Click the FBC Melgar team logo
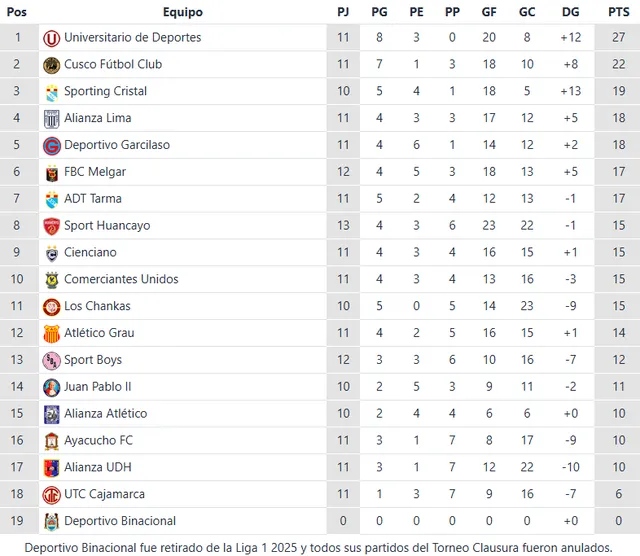The width and height of the screenshot is (640, 556). pos(52,173)
